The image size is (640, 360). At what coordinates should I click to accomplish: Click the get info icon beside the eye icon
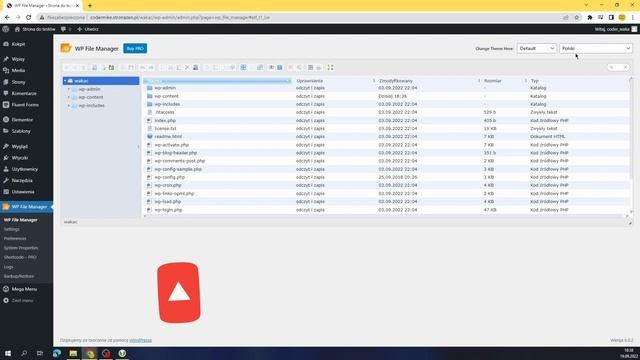pyautogui.click(x=280, y=67)
